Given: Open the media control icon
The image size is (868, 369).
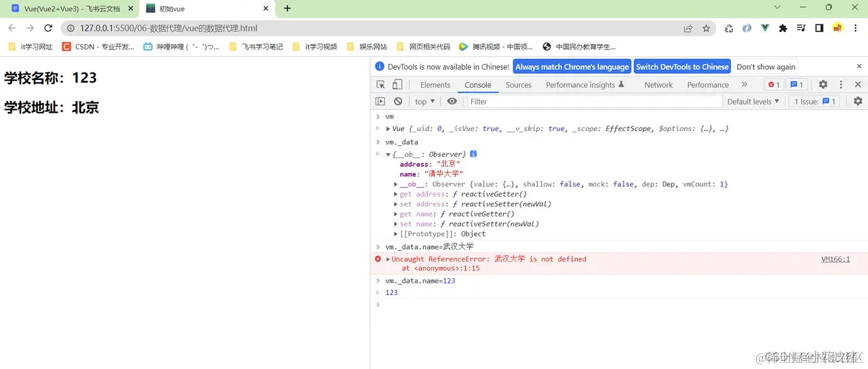Looking at the screenshot, I should pos(802,28).
